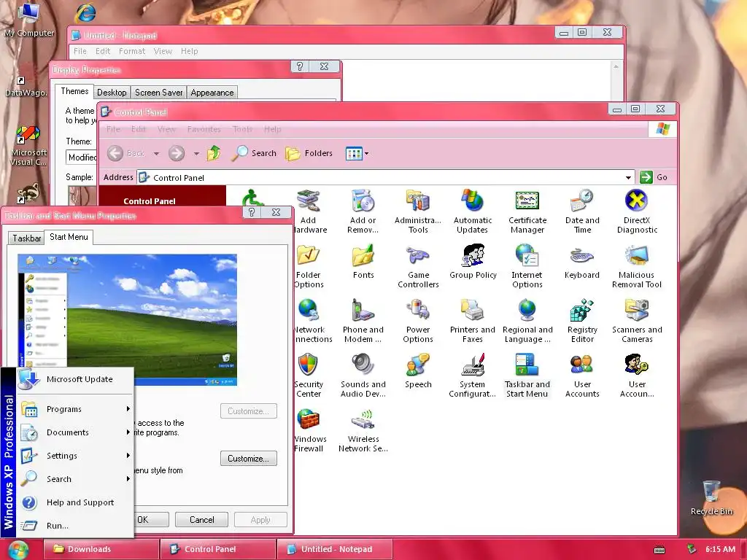Open Scanners and Cameras icon

coord(637,321)
